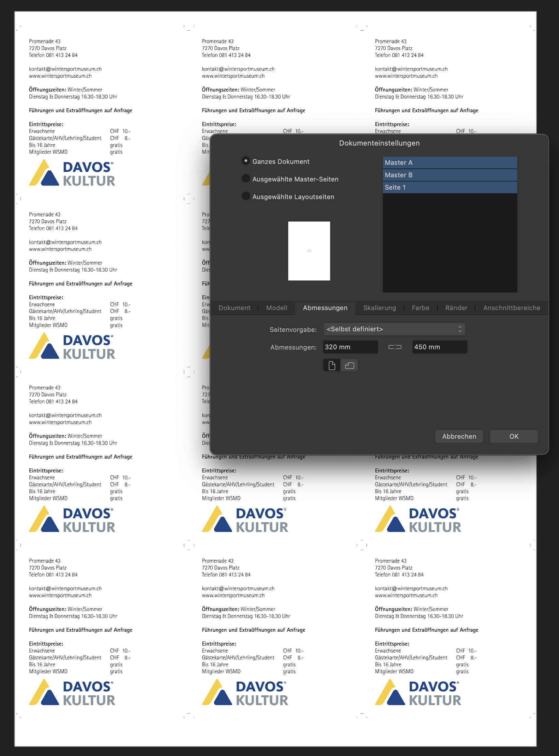Toggle the dimension link chain icon
The height and width of the screenshot is (756, 559).
tap(395, 347)
